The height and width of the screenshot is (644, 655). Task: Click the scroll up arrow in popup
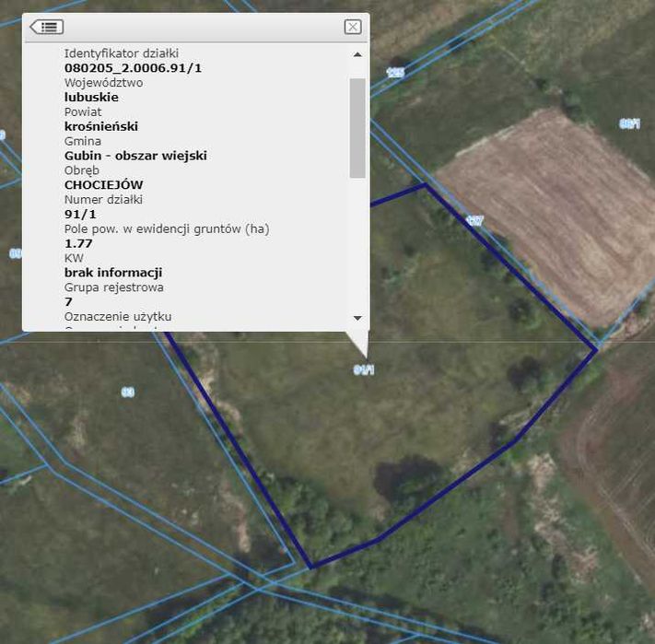pyautogui.click(x=357, y=54)
